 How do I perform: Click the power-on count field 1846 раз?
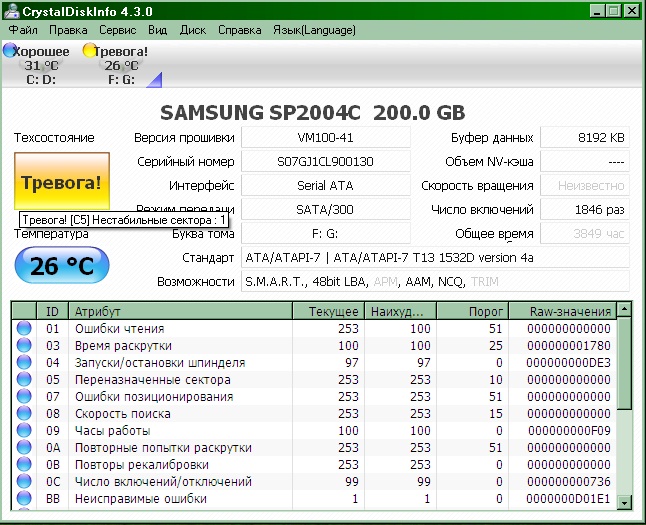[x=585, y=209]
